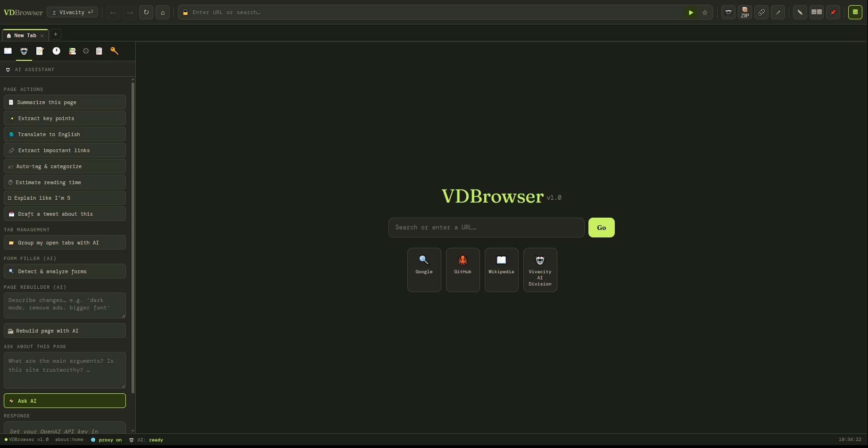Viewport: 868px width, 448px height.
Task: Open the gear settings sidebar icon
Action: click(x=86, y=51)
